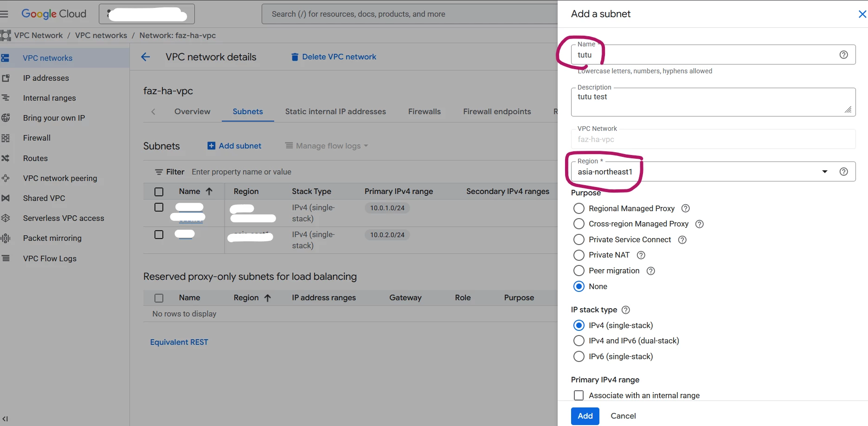Select Peer migration purpose
The width and height of the screenshot is (868, 426).
tap(579, 271)
